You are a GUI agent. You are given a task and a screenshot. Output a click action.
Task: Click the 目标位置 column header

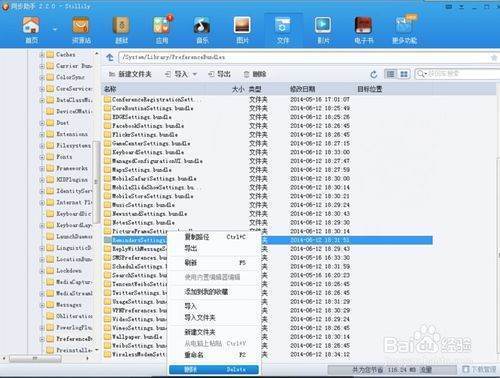coord(370,89)
